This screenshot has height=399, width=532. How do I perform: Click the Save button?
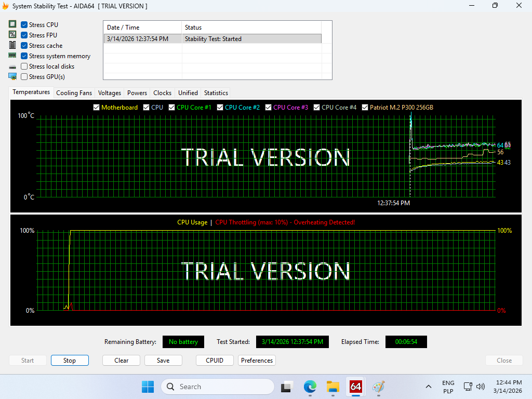(x=163, y=361)
